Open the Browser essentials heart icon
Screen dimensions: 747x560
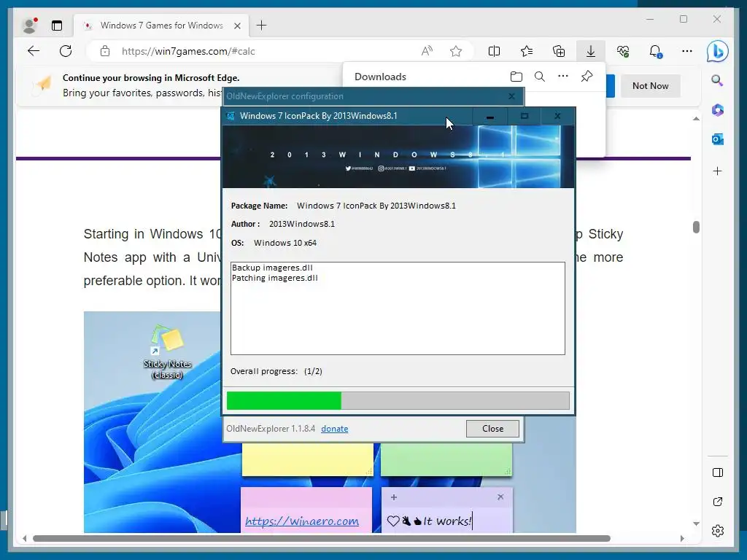pyautogui.click(x=623, y=51)
